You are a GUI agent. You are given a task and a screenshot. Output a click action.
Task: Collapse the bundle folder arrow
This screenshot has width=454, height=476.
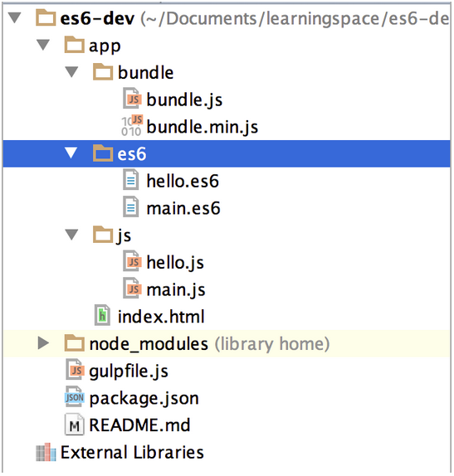click(x=71, y=72)
